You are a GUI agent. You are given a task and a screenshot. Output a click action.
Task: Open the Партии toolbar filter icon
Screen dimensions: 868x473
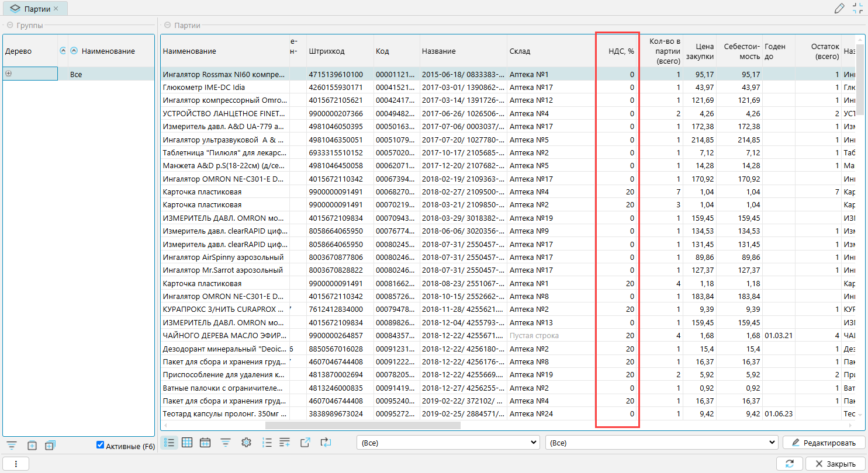pos(226,443)
